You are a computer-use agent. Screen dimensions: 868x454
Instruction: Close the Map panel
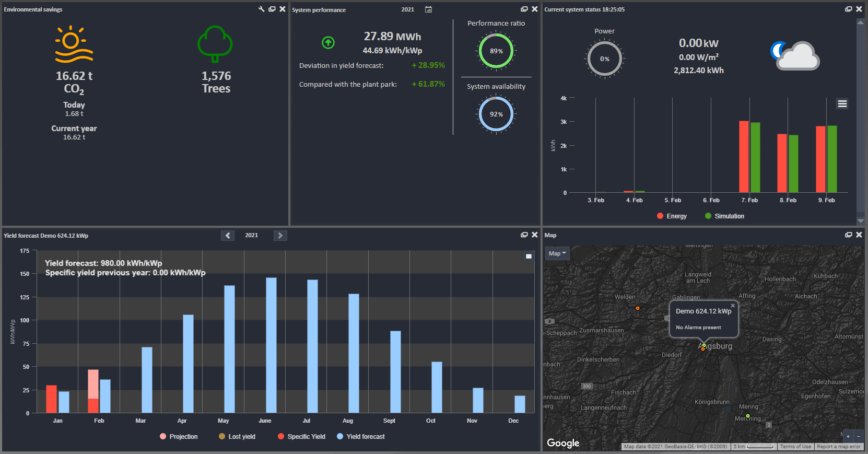(x=859, y=235)
